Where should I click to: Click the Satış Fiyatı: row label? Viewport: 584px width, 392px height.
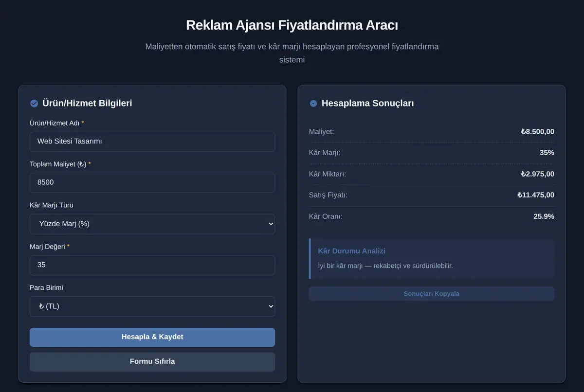pyautogui.click(x=328, y=195)
